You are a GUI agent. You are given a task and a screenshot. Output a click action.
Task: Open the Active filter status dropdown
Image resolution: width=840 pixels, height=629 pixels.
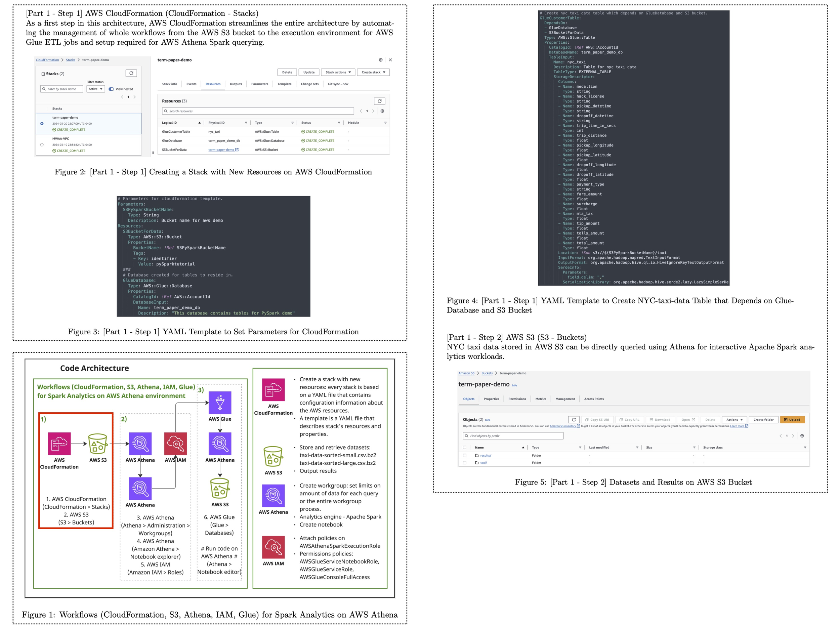(x=96, y=89)
